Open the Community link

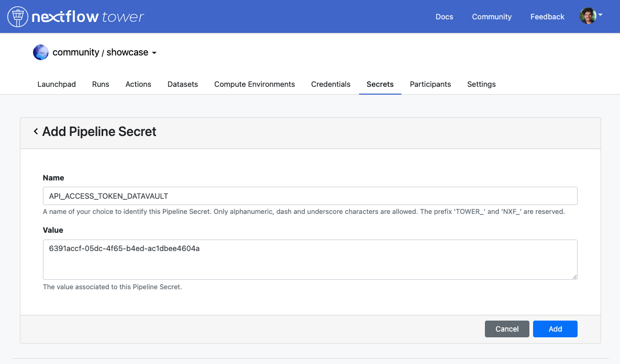pos(491,16)
